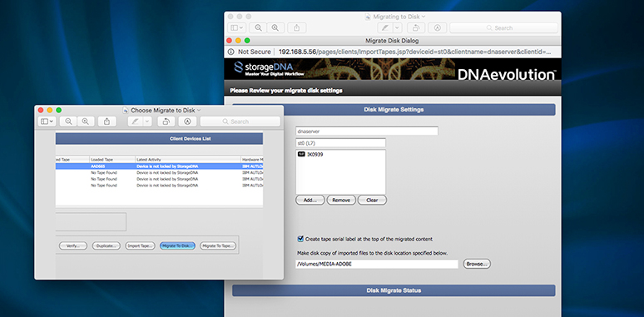This screenshot has width=644, height=317.
Task: Open sidebar view dropdown arrow in Choose Migrate window
Action: pos(52,121)
